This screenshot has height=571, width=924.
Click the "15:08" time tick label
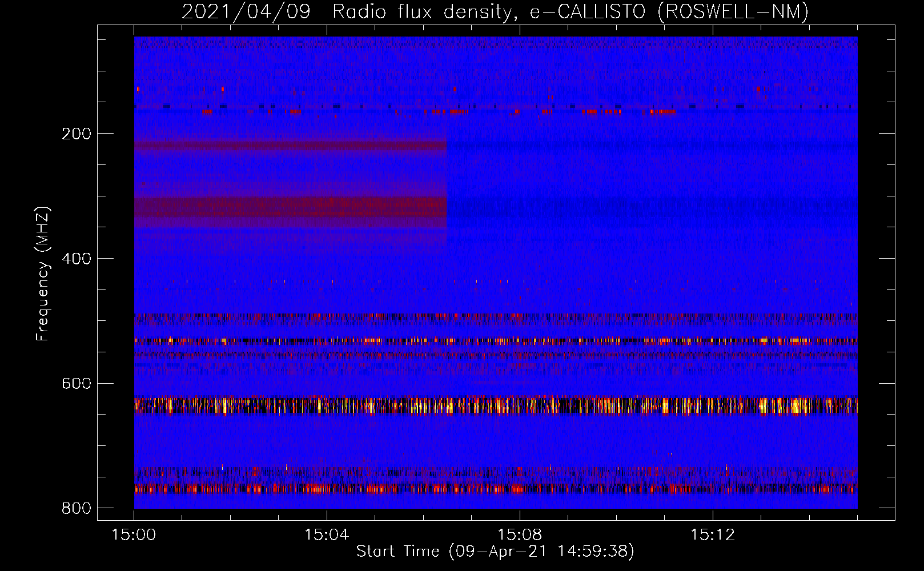(520, 535)
